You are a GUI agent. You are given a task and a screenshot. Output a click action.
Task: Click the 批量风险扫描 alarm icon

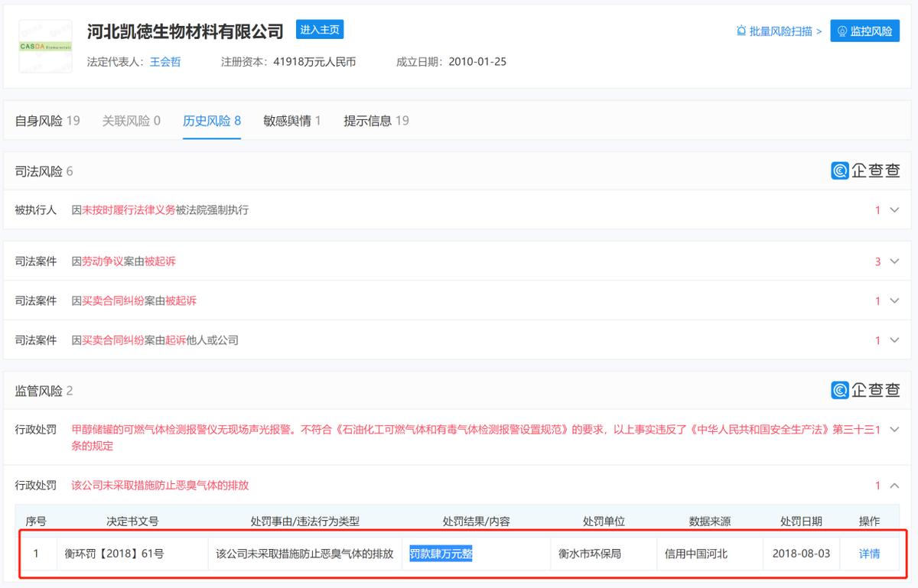tap(741, 31)
